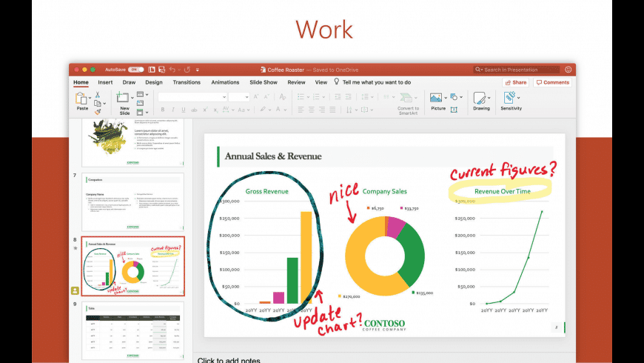Select the slide 9 Table thumbnail

(133, 330)
